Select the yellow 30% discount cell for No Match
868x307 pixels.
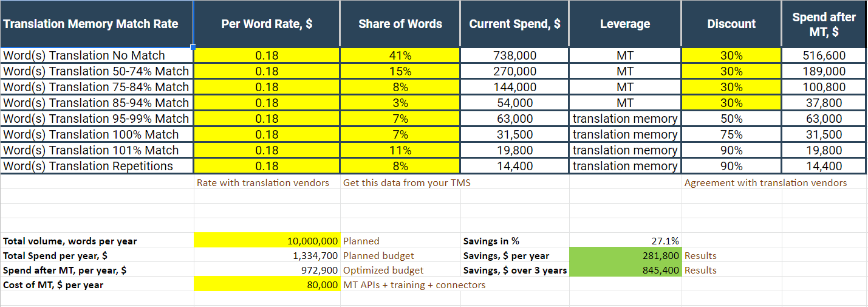point(731,55)
